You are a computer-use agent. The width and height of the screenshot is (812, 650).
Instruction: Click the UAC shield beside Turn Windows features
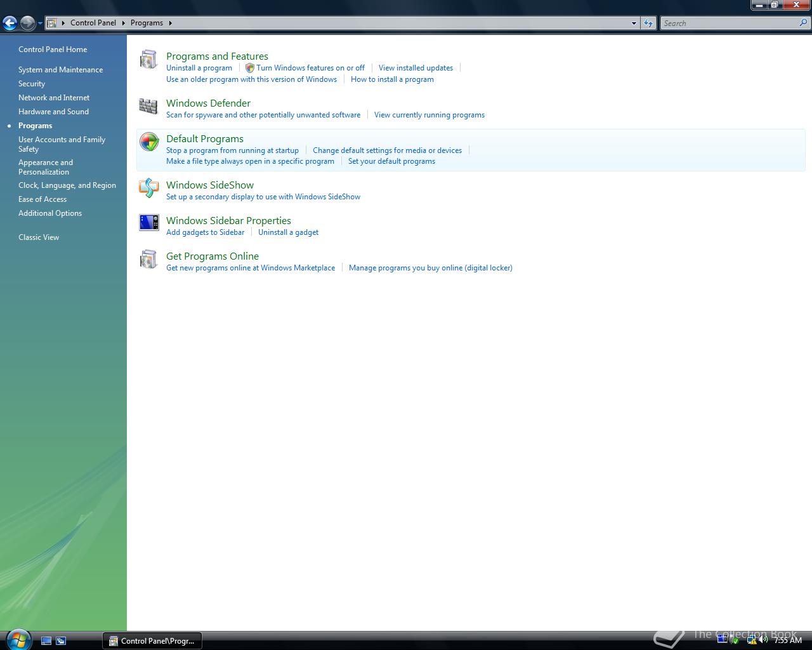point(250,68)
